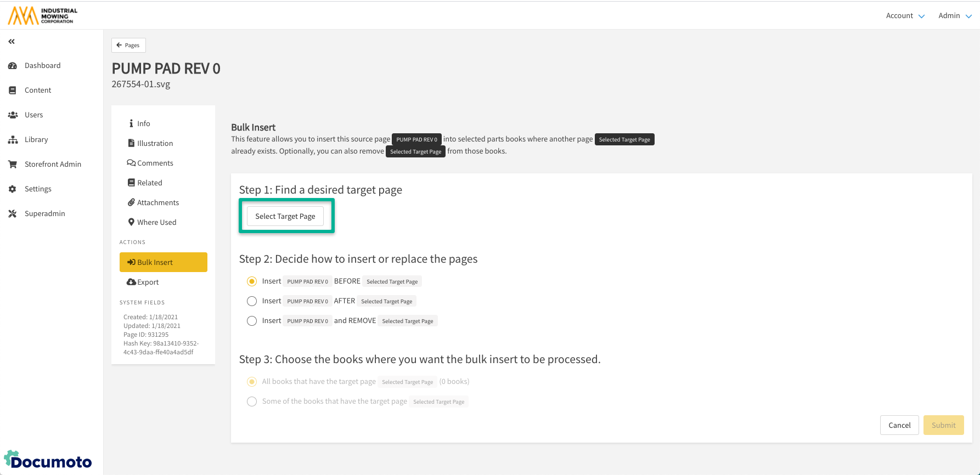Image resolution: width=980 pixels, height=475 pixels.
Task: Open the Illustration section
Action: [x=155, y=143]
